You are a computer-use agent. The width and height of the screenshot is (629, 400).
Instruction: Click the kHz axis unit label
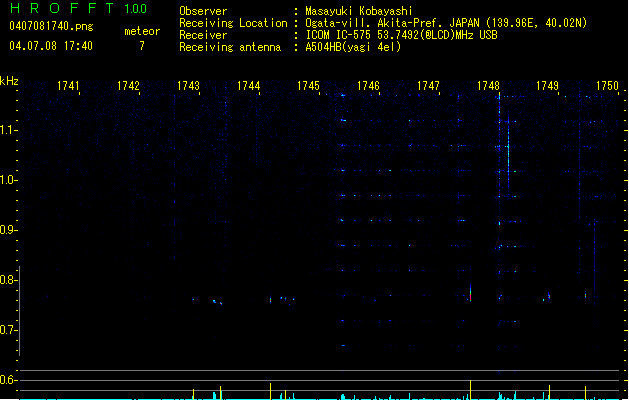click(x=9, y=81)
